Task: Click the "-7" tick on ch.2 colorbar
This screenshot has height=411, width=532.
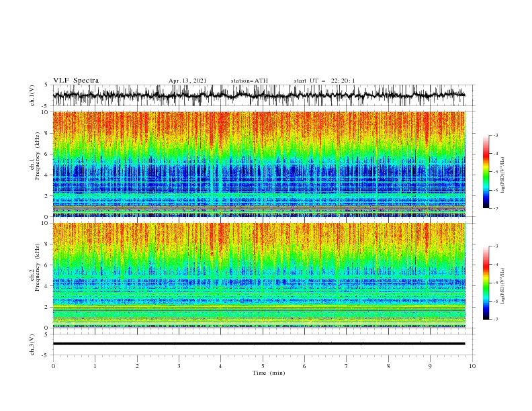Action: pos(496,320)
